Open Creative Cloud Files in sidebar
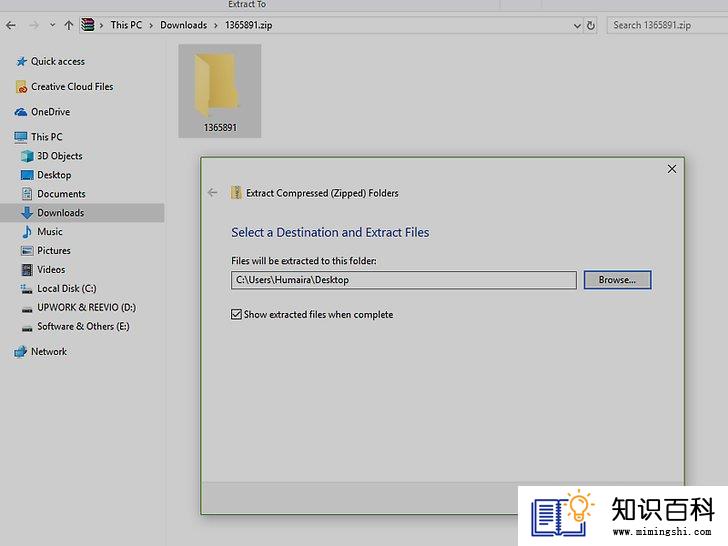The image size is (728, 546). 72,87
